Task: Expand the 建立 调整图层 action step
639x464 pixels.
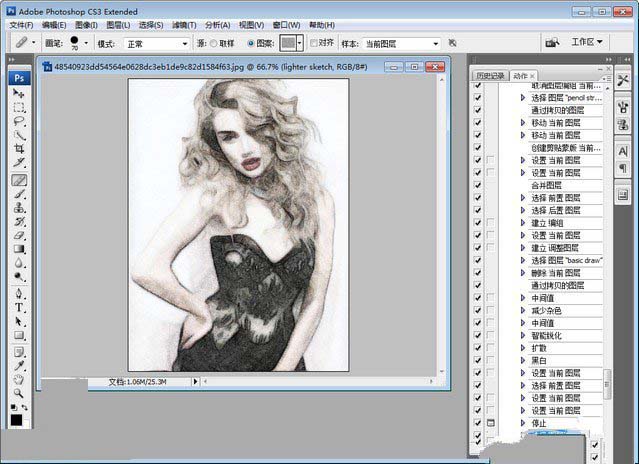Action: 523,248
